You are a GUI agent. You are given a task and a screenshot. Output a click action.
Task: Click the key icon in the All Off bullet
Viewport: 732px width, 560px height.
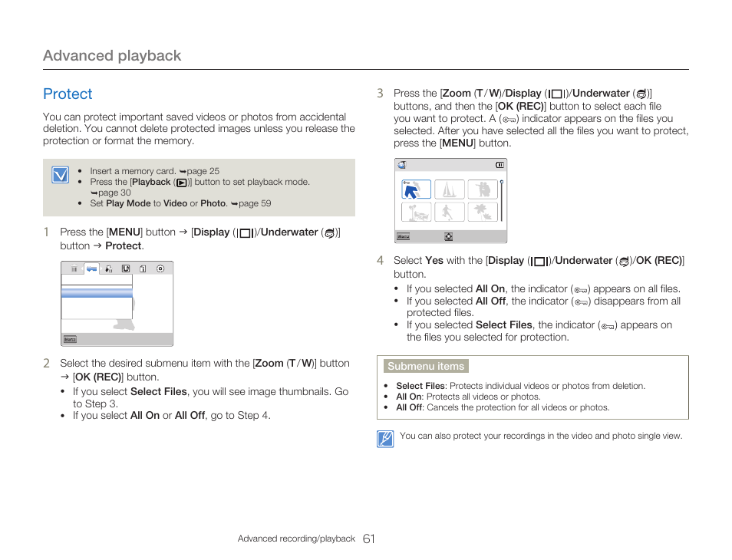[x=581, y=302]
